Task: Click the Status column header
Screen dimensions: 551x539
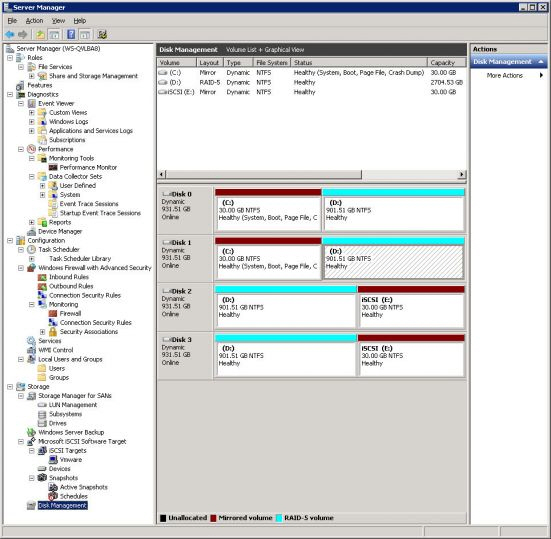Action: click(x=359, y=63)
